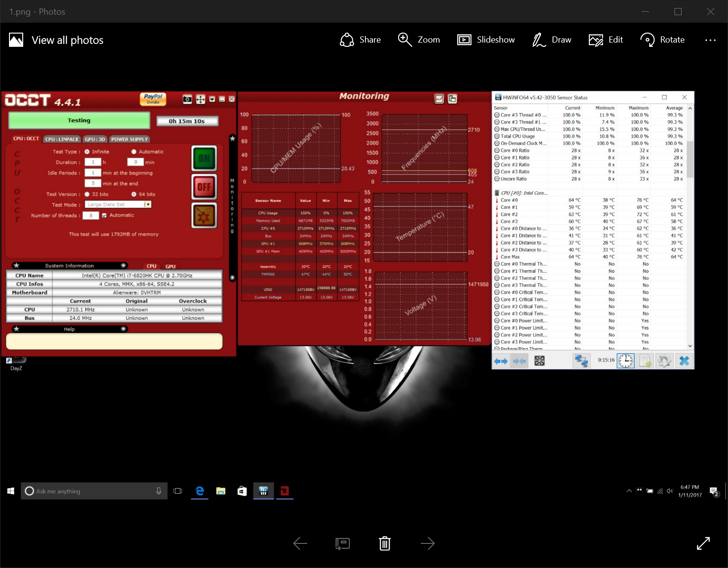Click the cast-to-device icon in the bottom bar
Screen dimensions: 728x568
click(342, 544)
